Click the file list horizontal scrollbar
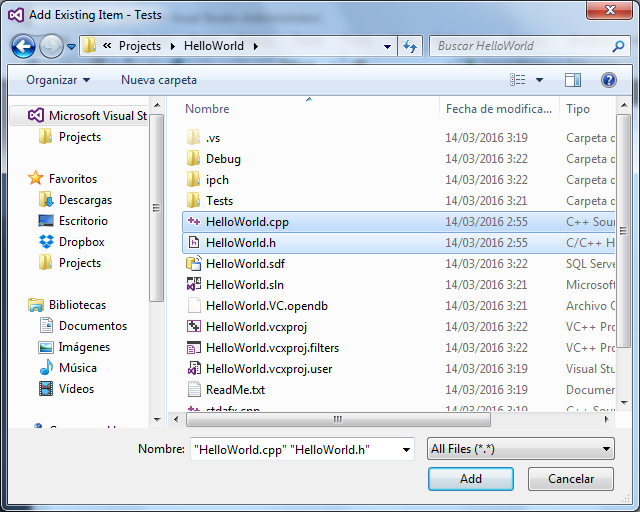Image resolution: width=640 pixels, height=512 pixels. coord(338,419)
